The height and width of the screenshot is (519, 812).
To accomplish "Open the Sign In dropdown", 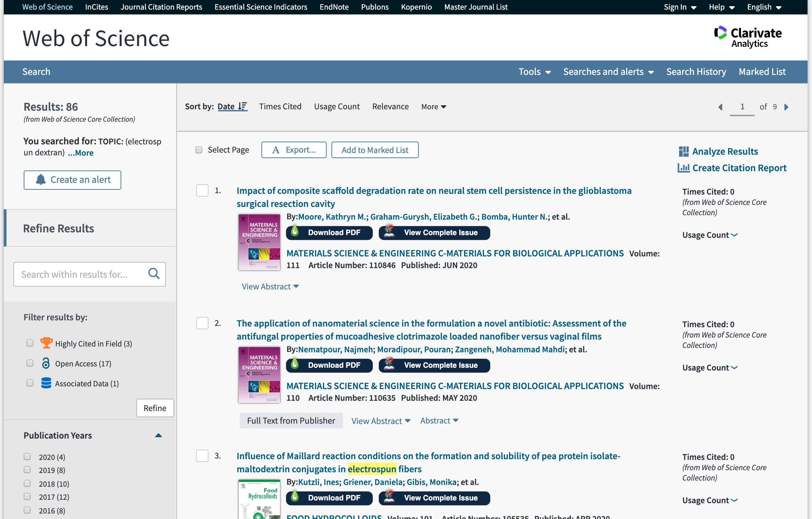I will coord(680,7).
